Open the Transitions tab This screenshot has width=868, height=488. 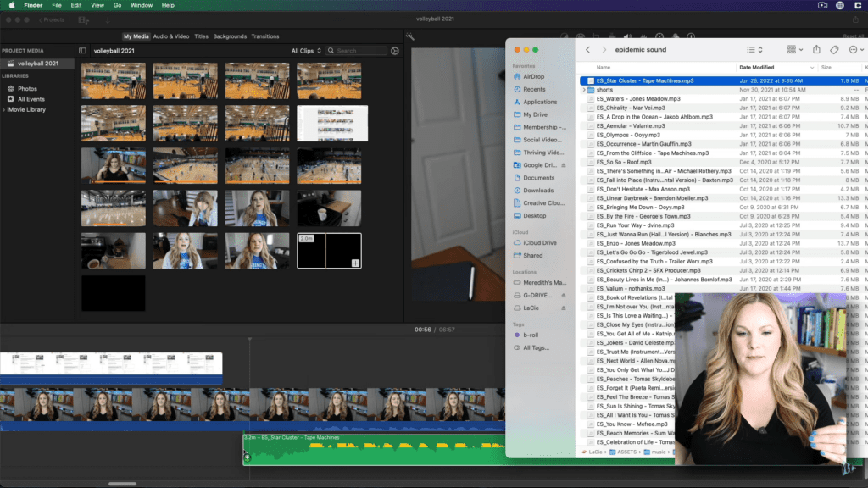[265, 36]
